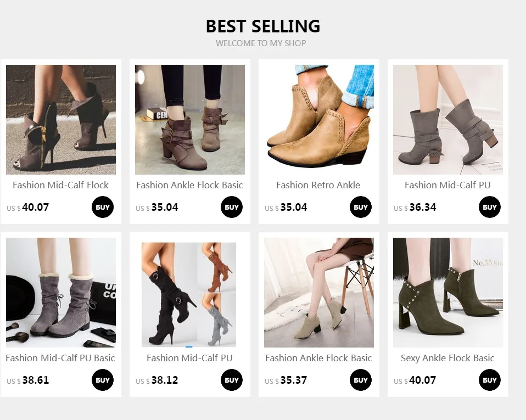Click BUY button for Fashion Ankle Flock $35.04
The image size is (526, 420).
[x=232, y=207]
